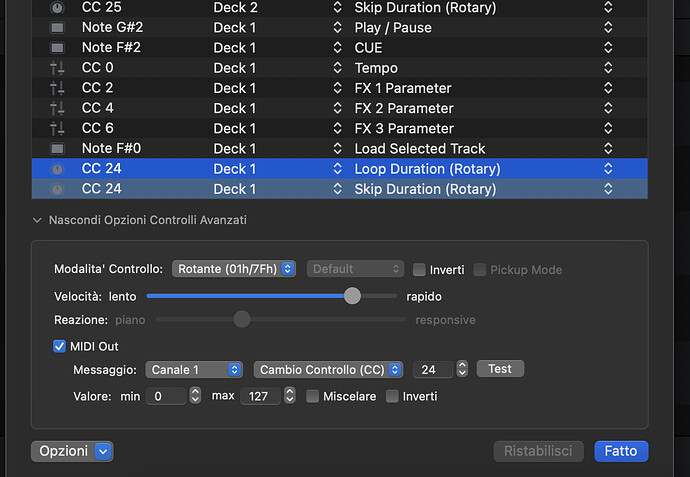The height and width of the screenshot is (477, 690).
Task: Open the Canale 1 message dropdown
Action: click(x=194, y=370)
